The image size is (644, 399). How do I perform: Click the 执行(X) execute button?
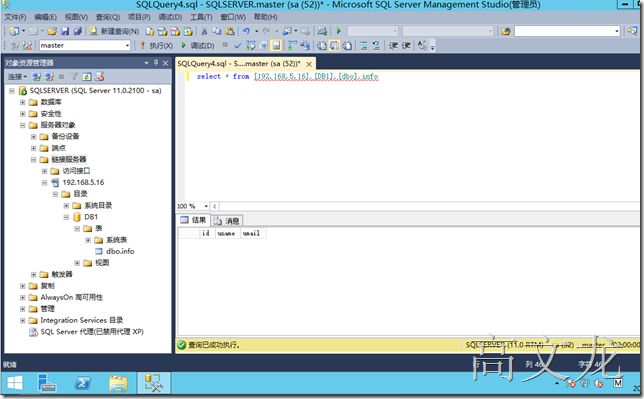[x=156, y=46]
